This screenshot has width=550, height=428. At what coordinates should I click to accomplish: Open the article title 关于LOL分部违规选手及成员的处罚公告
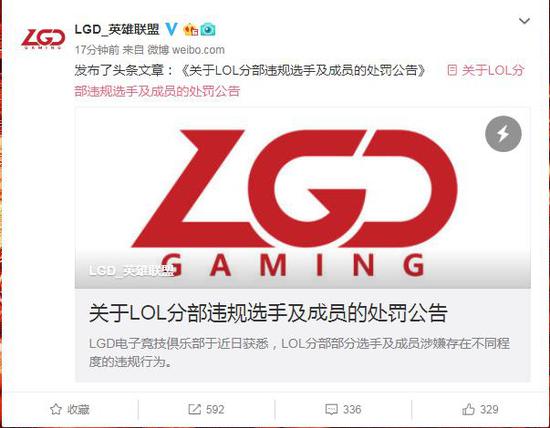pos(268,313)
